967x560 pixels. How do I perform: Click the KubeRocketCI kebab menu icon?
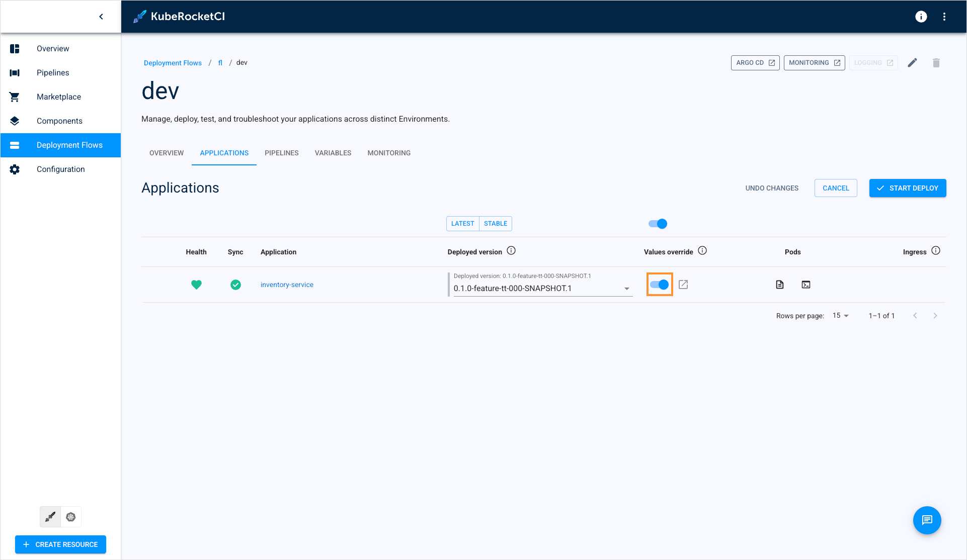click(945, 16)
